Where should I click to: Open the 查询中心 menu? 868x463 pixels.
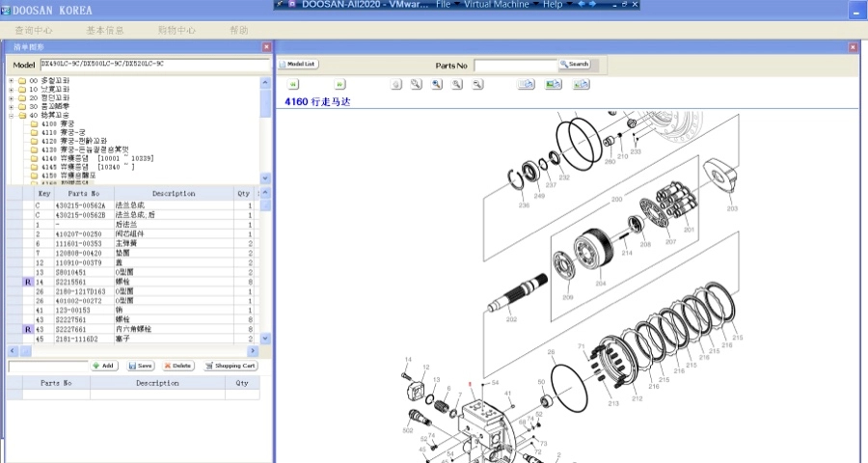pyautogui.click(x=34, y=30)
